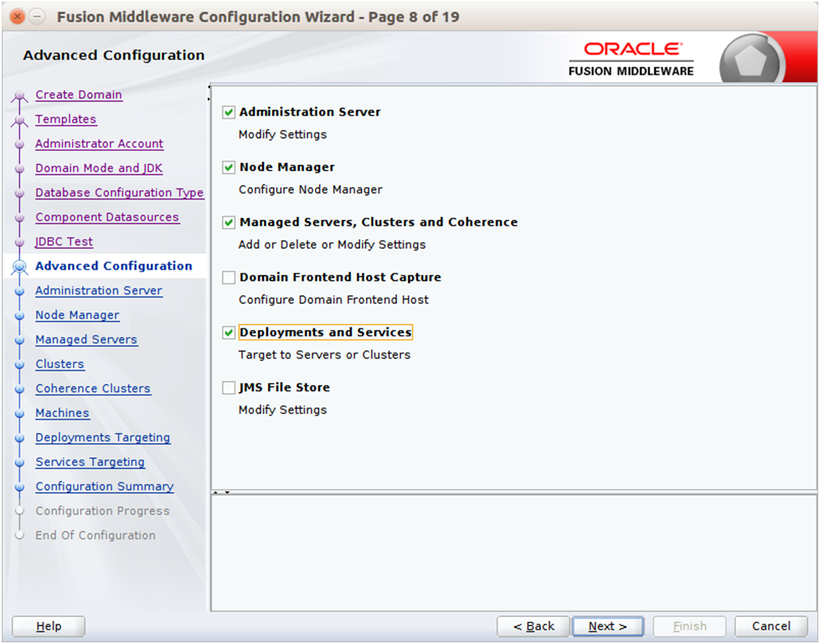Image resolution: width=820 pixels, height=644 pixels.
Task: Click the Templates step marker icon
Action: pos(19,121)
